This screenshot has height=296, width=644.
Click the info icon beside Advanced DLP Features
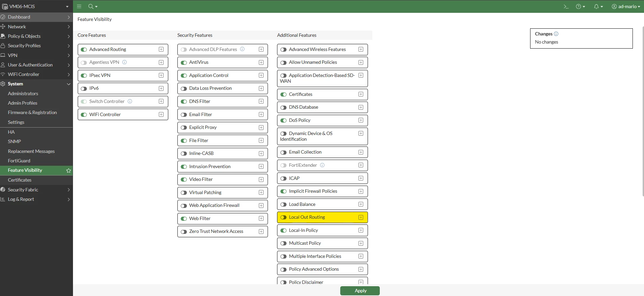point(242,49)
